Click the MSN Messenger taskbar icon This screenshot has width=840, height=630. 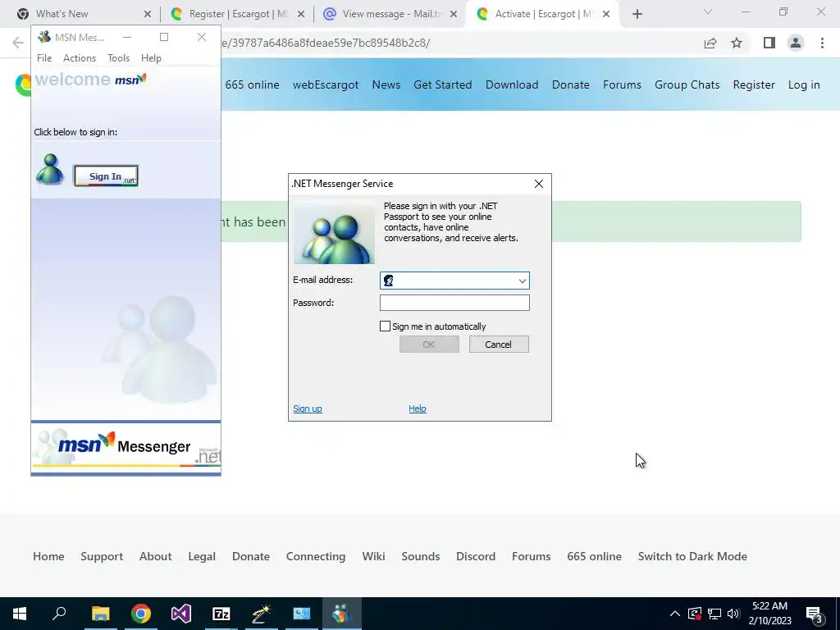point(342,614)
